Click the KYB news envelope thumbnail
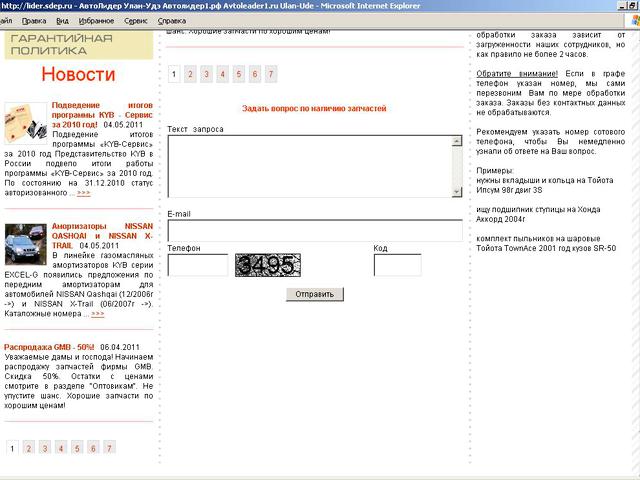 tap(26, 123)
